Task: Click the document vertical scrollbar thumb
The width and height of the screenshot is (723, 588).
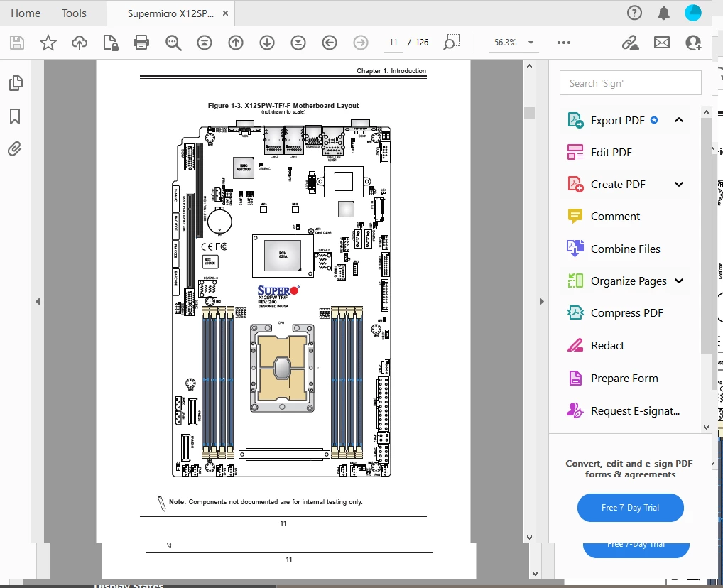Action: coord(529,113)
